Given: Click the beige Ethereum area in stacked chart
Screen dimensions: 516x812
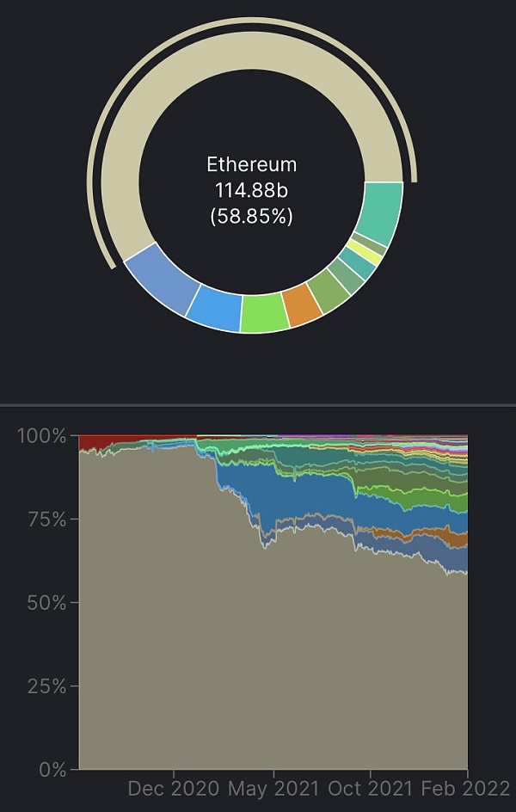Looking at the screenshot, I should 258,671.
